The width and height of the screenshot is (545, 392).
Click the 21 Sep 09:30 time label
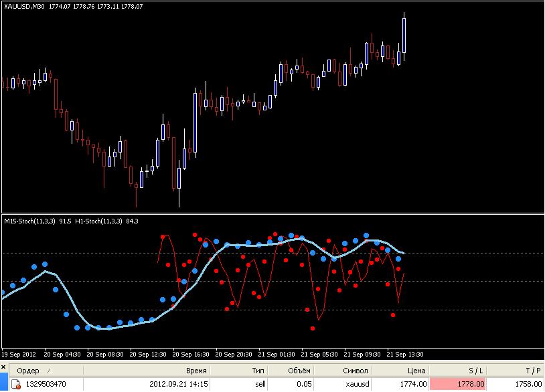pos(362,354)
